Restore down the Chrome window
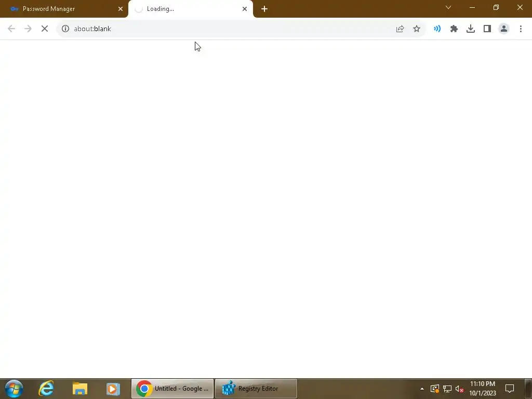This screenshot has width=532, height=399. tap(496, 7)
